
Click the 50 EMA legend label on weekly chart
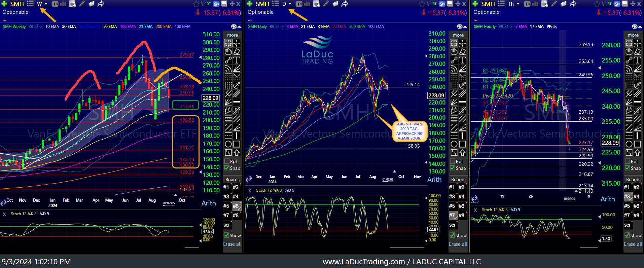(x=110, y=27)
